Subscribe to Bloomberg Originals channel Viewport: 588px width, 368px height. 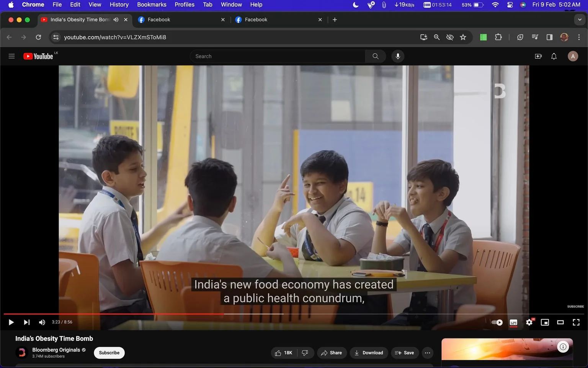[x=109, y=353]
